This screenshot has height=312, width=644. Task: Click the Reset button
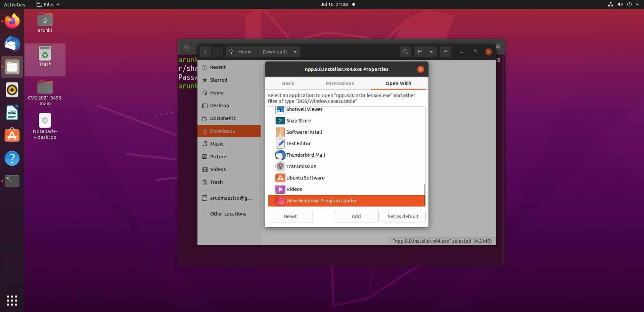(x=290, y=217)
